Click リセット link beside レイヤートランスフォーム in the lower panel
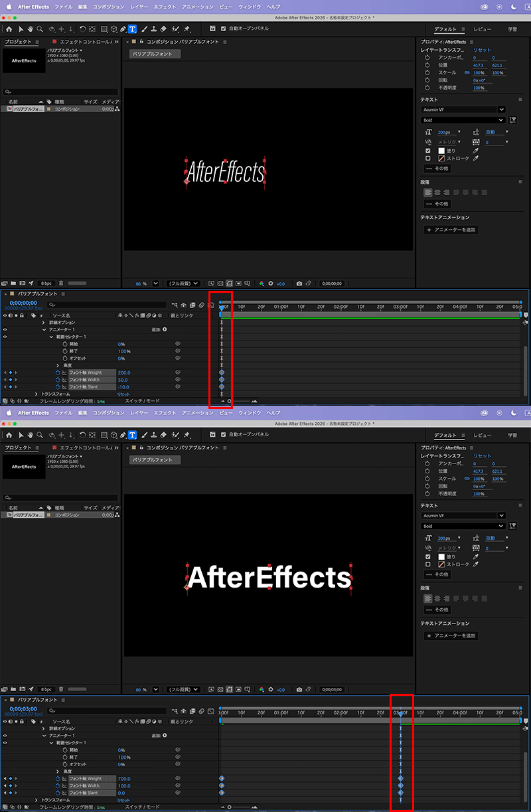531x812 pixels. (x=483, y=456)
